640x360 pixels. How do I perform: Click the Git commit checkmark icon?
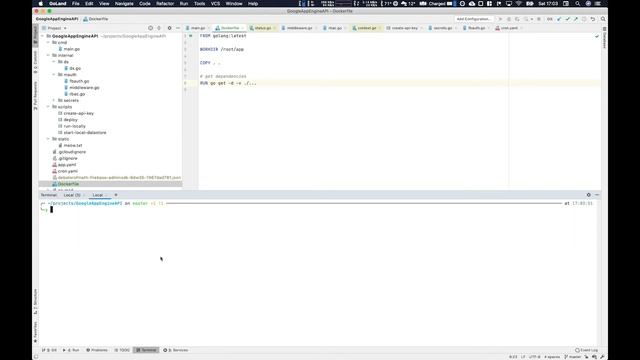(567, 19)
